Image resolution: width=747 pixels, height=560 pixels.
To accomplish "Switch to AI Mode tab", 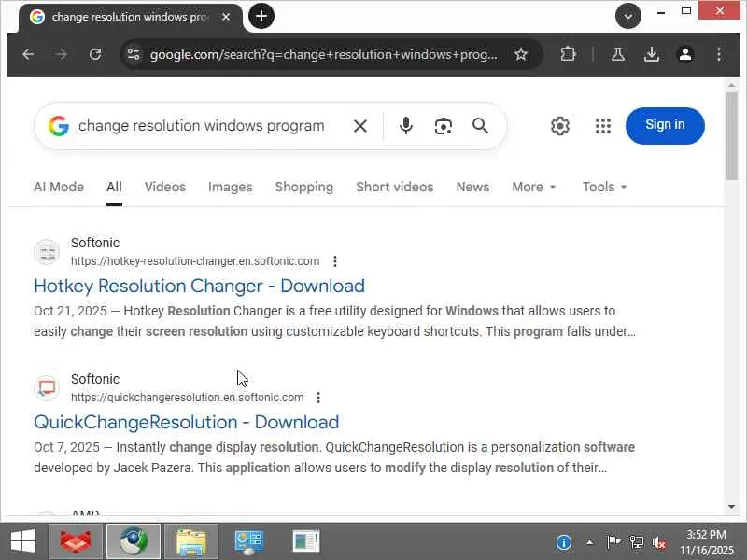I will [x=59, y=188].
